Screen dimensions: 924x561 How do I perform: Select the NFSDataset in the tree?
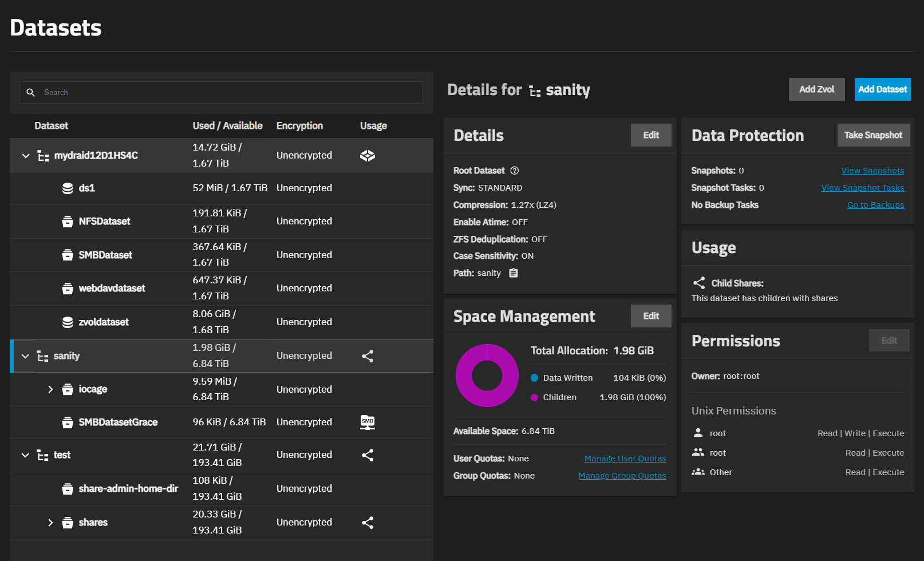point(104,222)
